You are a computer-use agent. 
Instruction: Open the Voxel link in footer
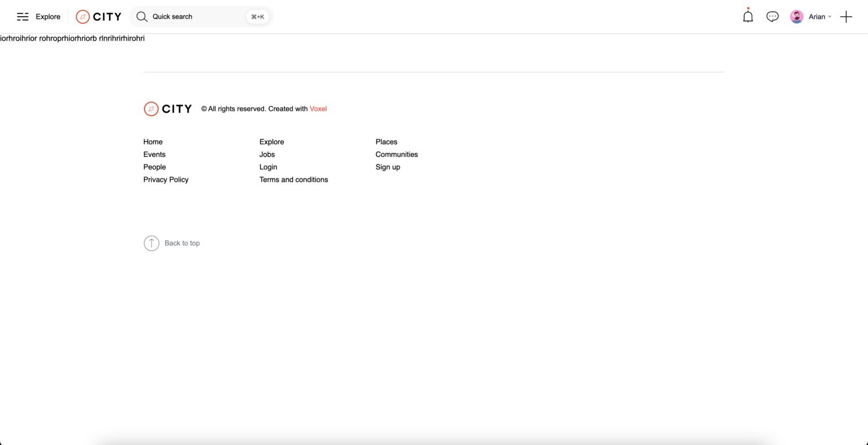coord(318,109)
